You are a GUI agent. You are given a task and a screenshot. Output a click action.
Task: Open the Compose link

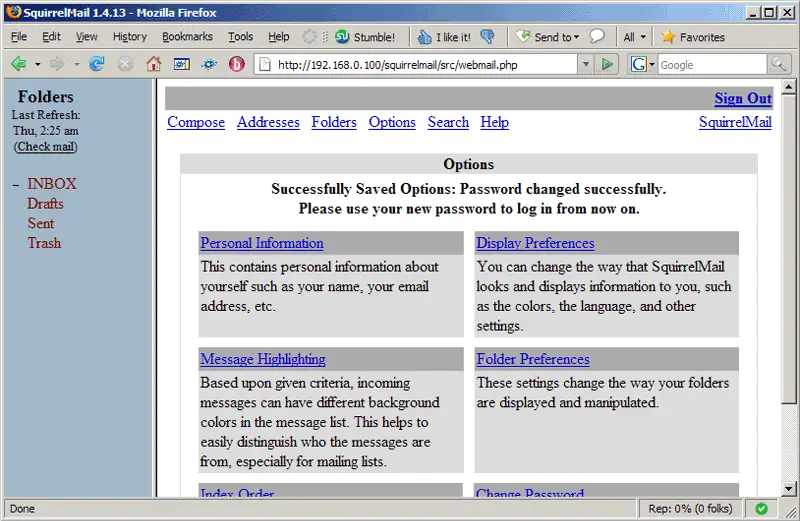196,122
